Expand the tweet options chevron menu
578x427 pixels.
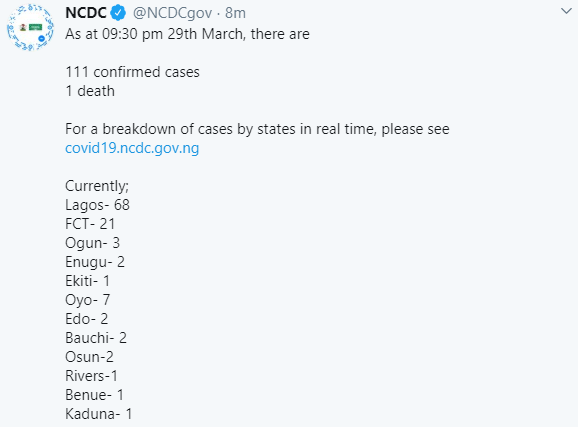pyautogui.click(x=566, y=11)
